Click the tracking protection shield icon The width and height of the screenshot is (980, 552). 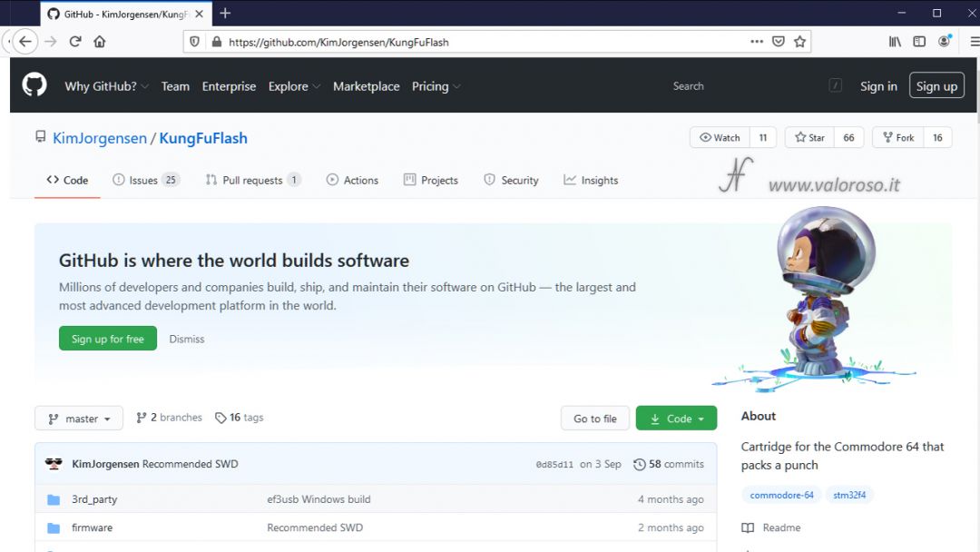click(x=194, y=42)
